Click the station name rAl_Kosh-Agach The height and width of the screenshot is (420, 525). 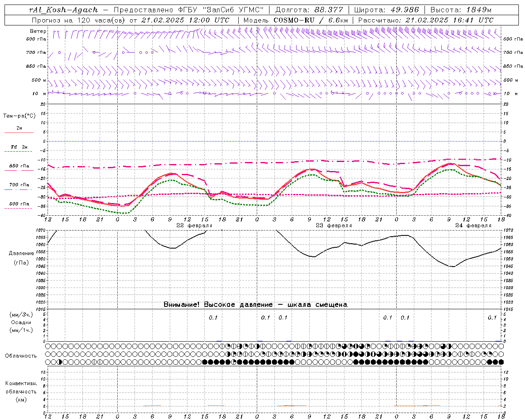click(64, 10)
